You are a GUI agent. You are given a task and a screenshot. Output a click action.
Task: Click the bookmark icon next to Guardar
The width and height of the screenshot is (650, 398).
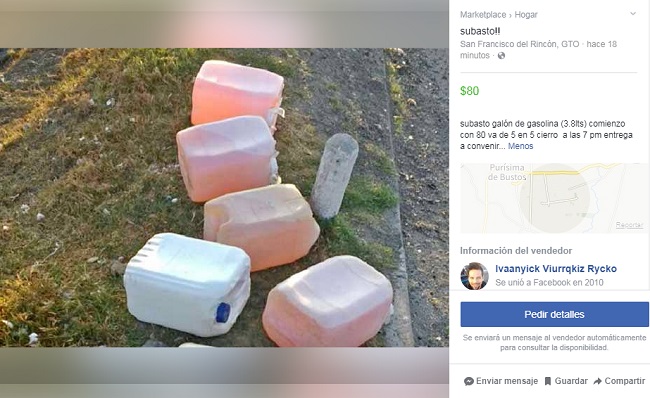pos(548,381)
